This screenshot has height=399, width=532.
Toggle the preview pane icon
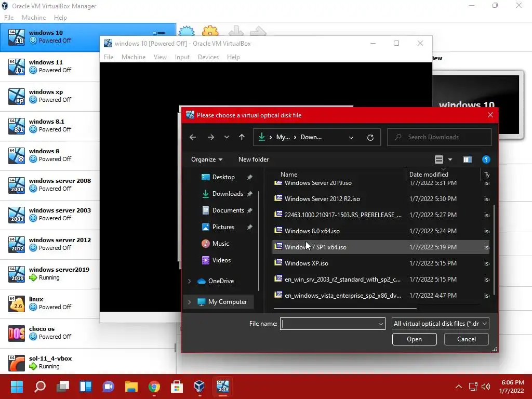[468, 159]
